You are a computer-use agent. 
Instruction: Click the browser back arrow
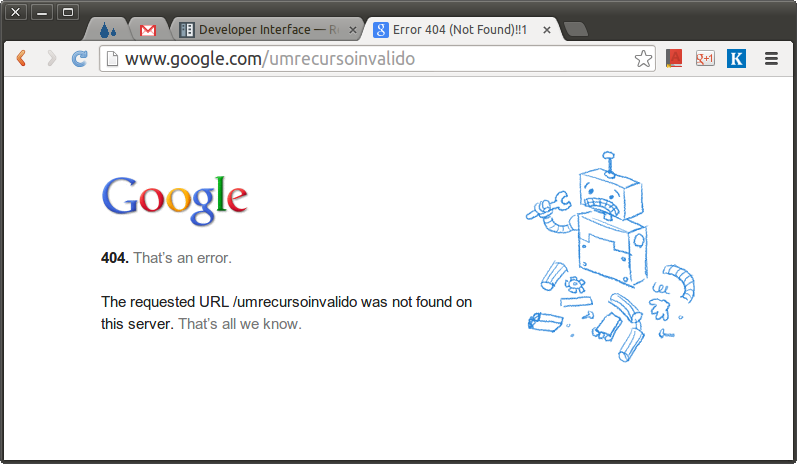[21, 58]
